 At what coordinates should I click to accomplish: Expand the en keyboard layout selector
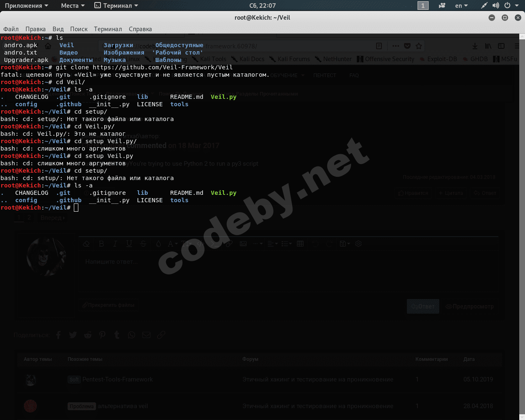click(461, 5)
